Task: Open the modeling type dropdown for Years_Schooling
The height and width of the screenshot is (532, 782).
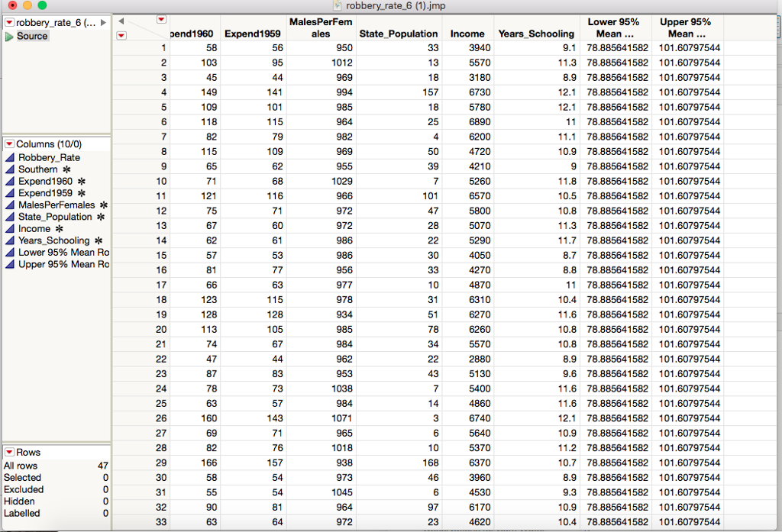Action: tap(8, 240)
